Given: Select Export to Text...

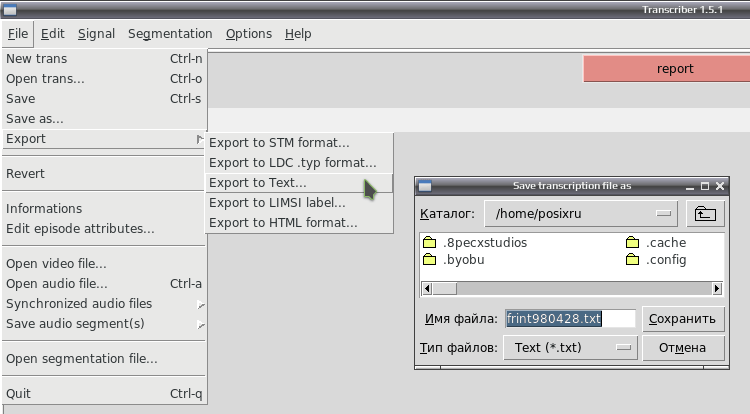Looking at the screenshot, I should (299, 183).
